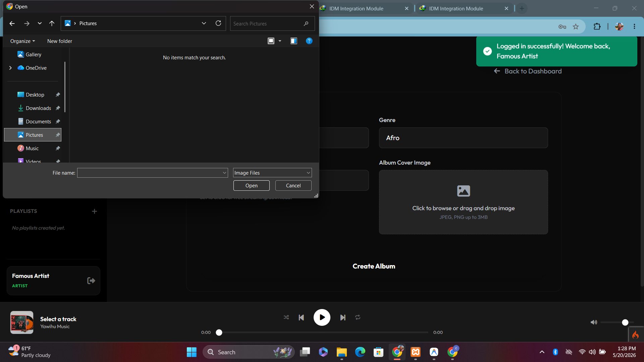Add a new playlist with plus icon
This screenshot has width=644, height=362.
click(95, 211)
